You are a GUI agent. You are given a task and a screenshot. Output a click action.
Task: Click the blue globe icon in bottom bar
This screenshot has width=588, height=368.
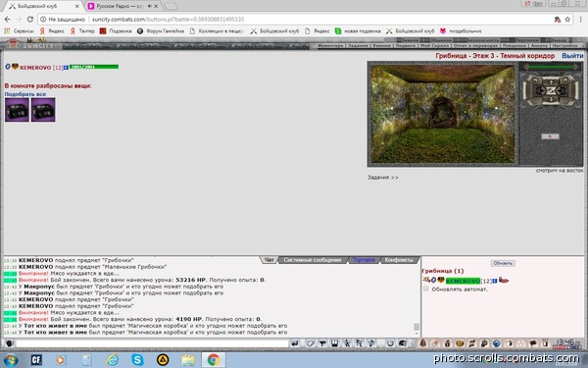point(497,343)
